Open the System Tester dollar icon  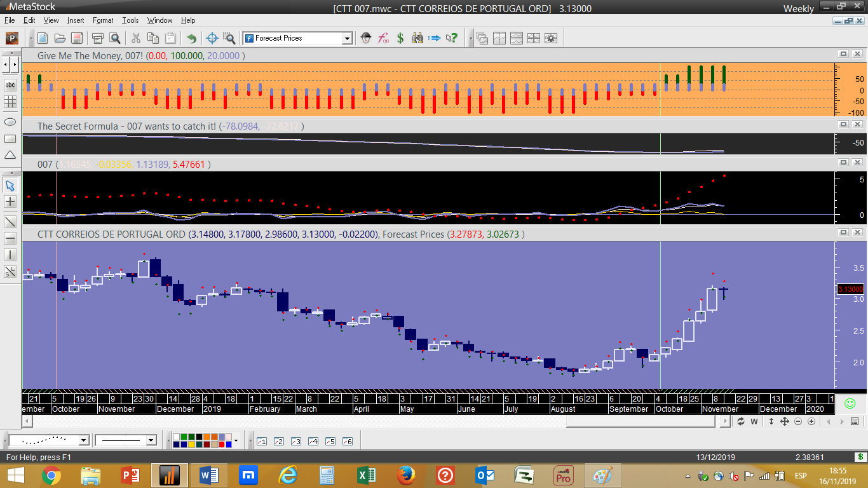(x=400, y=38)
